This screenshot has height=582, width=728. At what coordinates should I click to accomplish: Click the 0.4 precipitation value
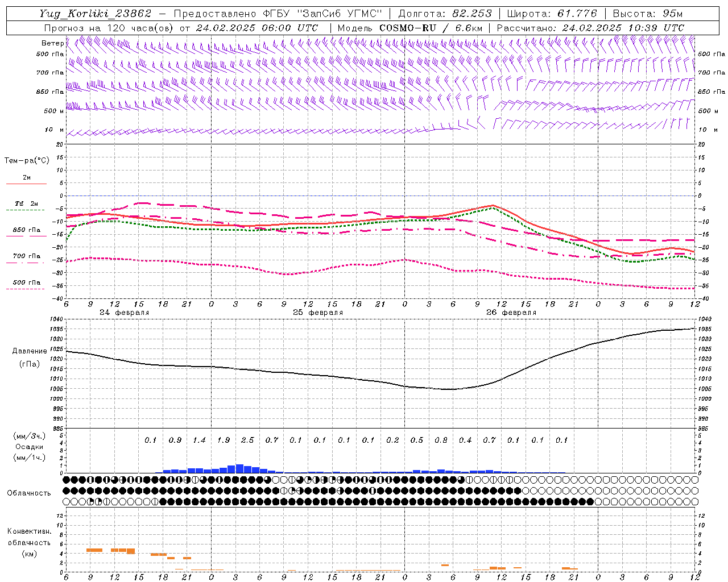tap(465, 440)
